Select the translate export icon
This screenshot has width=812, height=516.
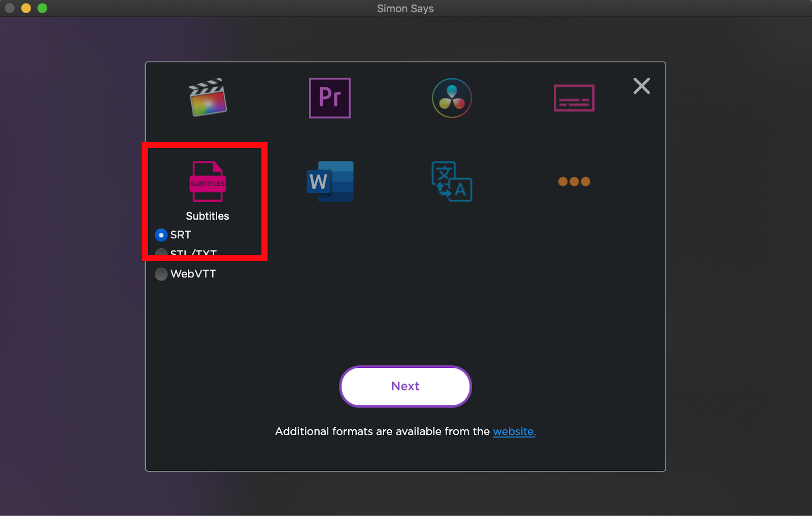452,181
